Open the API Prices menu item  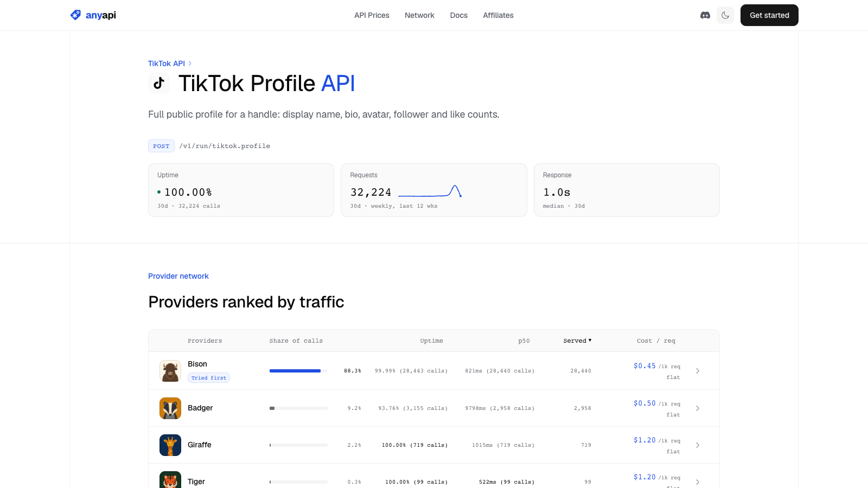372,15
